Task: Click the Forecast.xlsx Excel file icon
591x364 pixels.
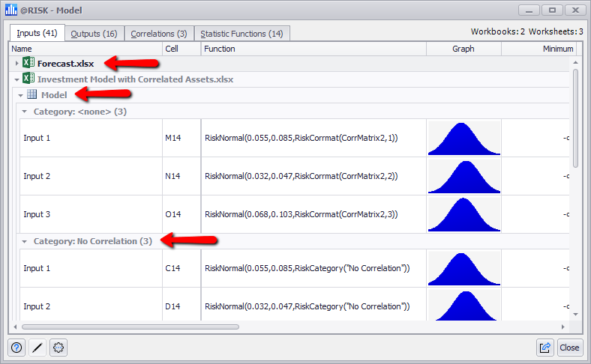Action: point(28,64)
